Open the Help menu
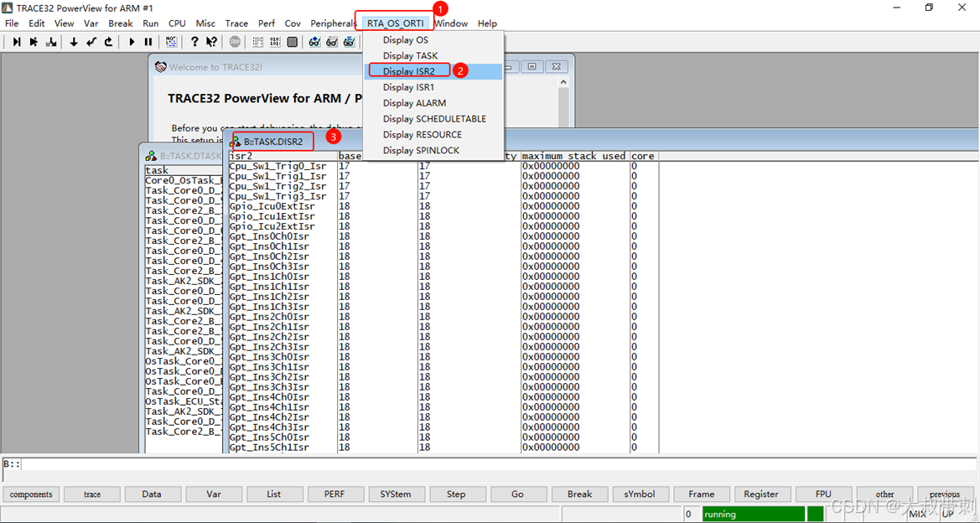This screenshot has height=523, width=980. [488, 23]
